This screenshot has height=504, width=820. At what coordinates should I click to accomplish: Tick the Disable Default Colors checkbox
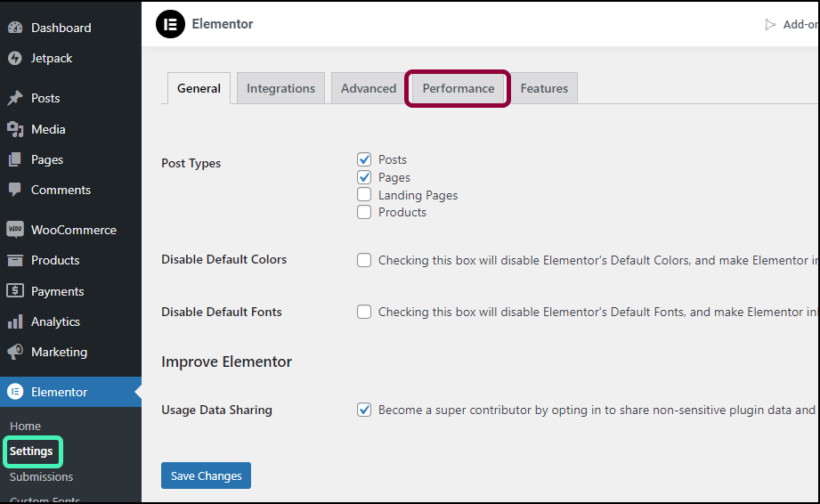coord(364,260)
